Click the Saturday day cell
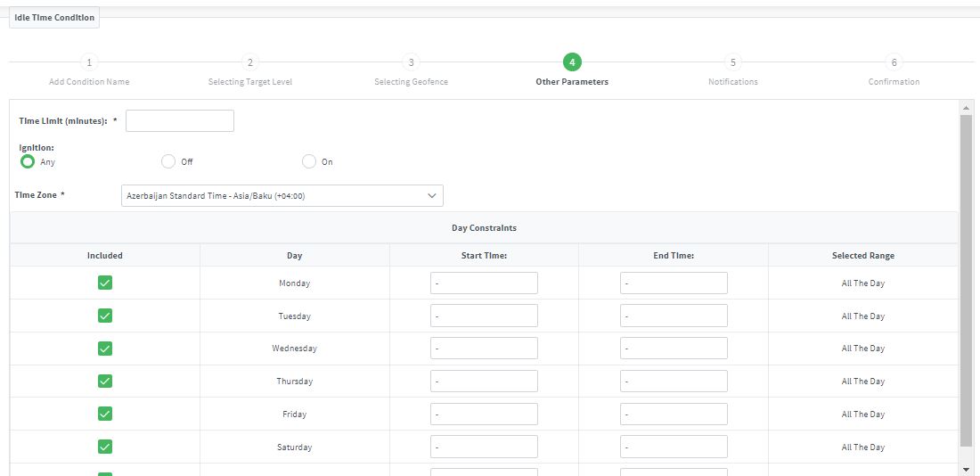Screen dimensions: 980x476 (294, 447)
